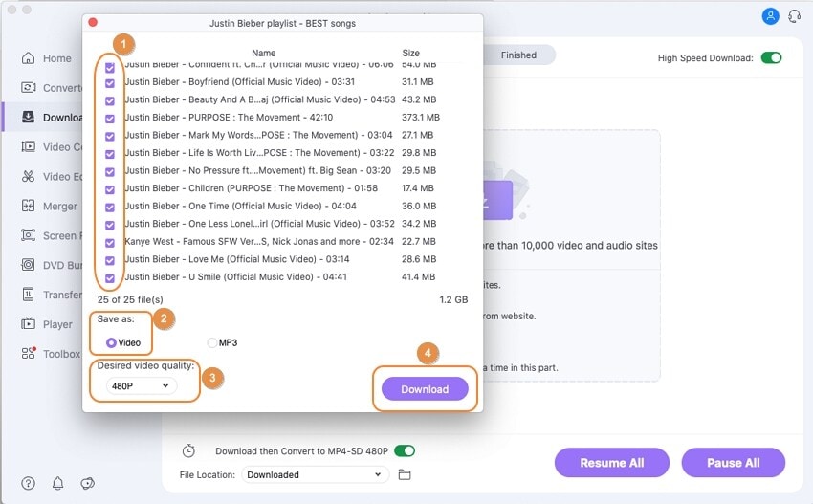Click the One Time (Official Music Video) title

coord(241,206)
